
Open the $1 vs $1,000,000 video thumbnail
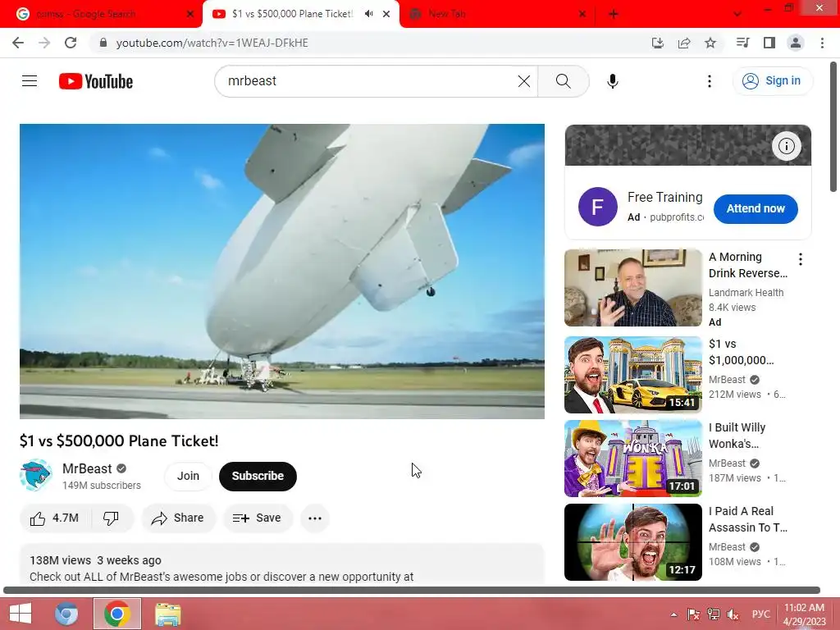[632, 374]
